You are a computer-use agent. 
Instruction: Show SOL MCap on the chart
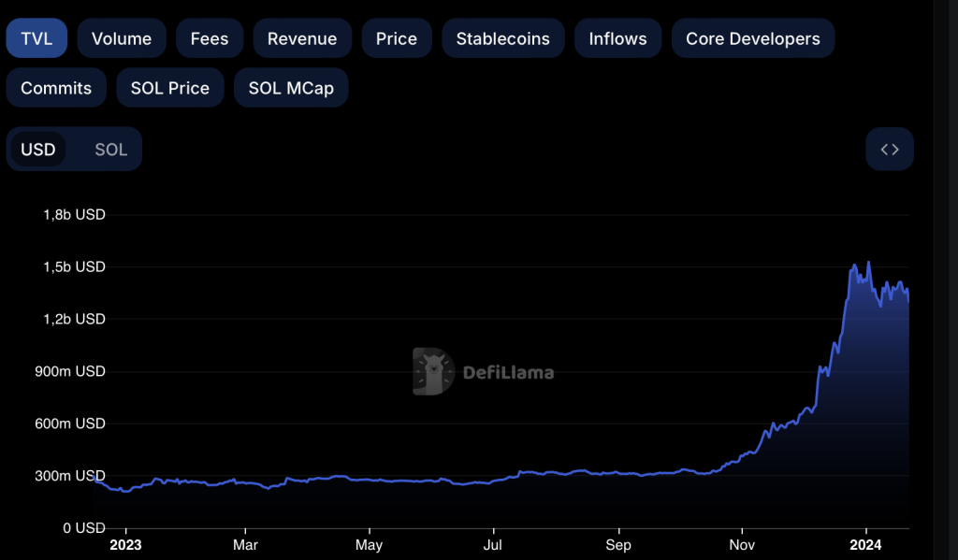[x=291, y=88]
